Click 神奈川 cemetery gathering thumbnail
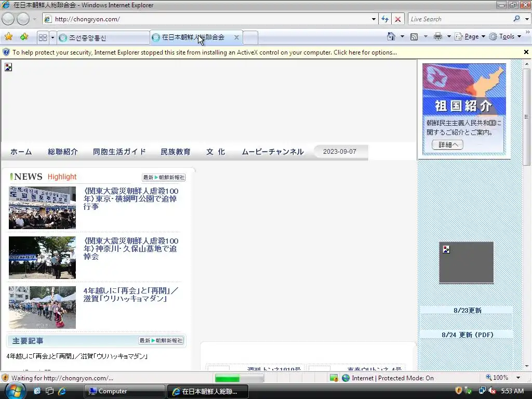The height and width of the screenshot is (399, 532). (43, 258)
